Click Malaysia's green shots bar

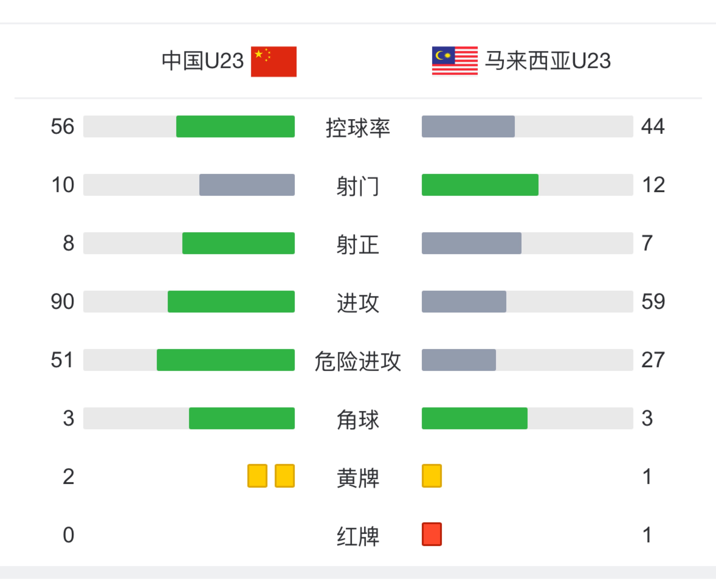480,185
